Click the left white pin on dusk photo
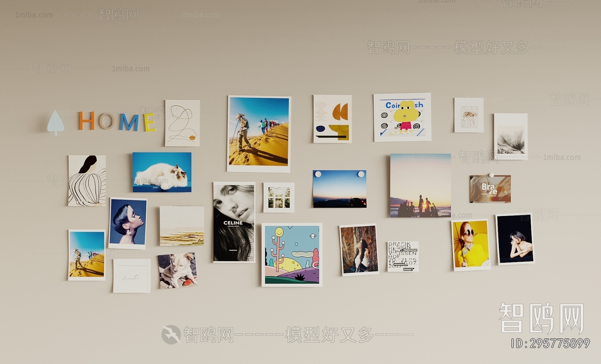The width and height of the screenshot is (601, 364). click(x=318, y=174)
